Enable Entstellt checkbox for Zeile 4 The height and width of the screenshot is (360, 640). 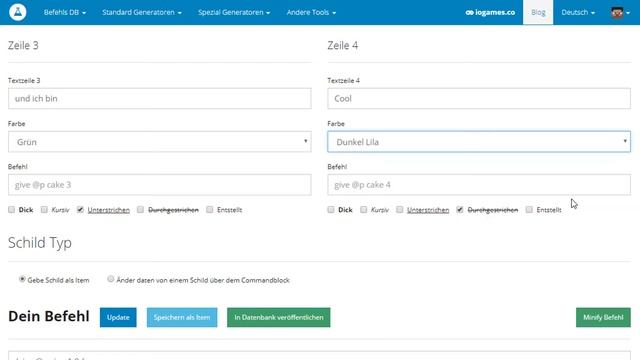click(x=529, y=209)
